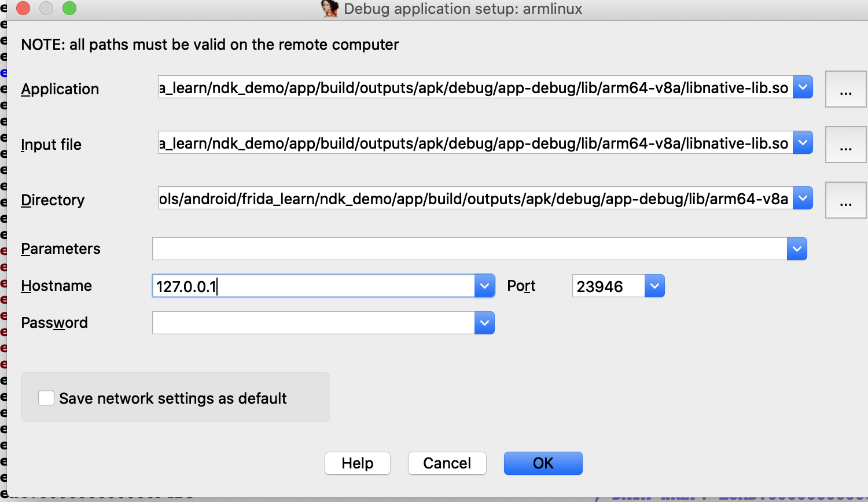The image size is (868, 502).
Task: Expand the Port number dropdown
Action: click(x=654, y=286)
